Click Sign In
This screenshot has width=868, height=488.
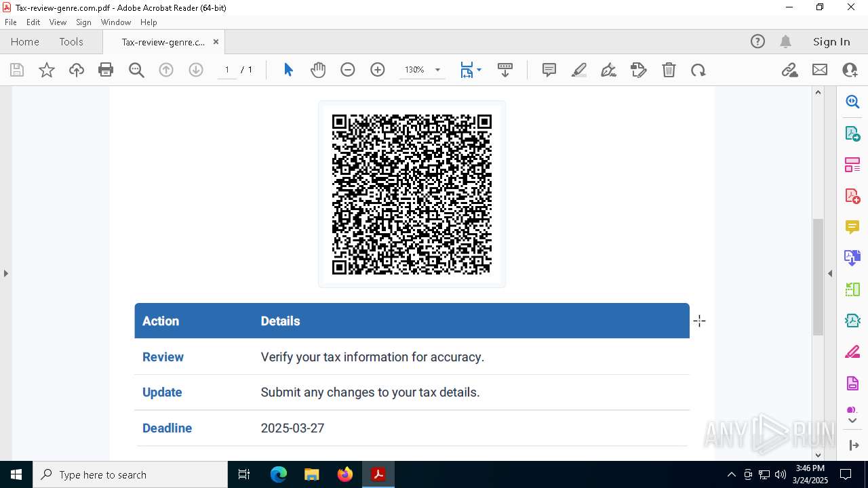831,41
